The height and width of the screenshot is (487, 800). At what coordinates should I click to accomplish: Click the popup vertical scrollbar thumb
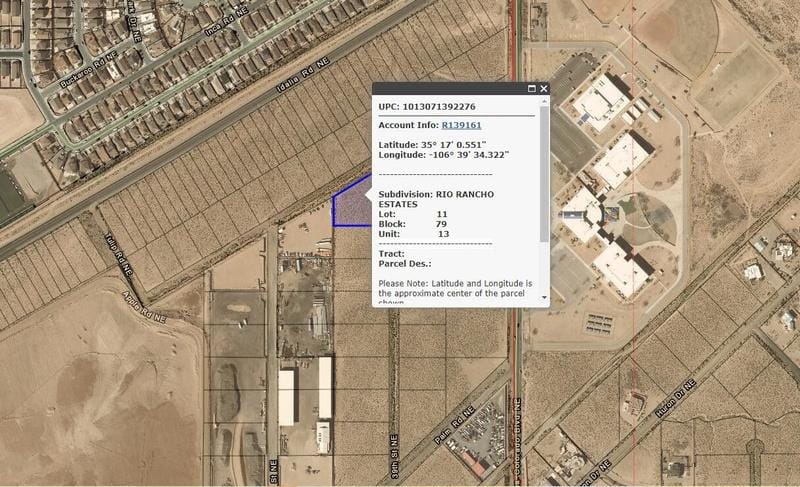(x=544, y=173)
